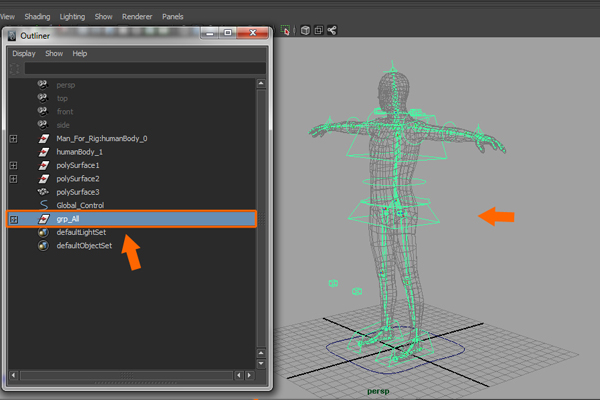Click the grp_All transform icon

pyautogui.click(x=44, y=219)
